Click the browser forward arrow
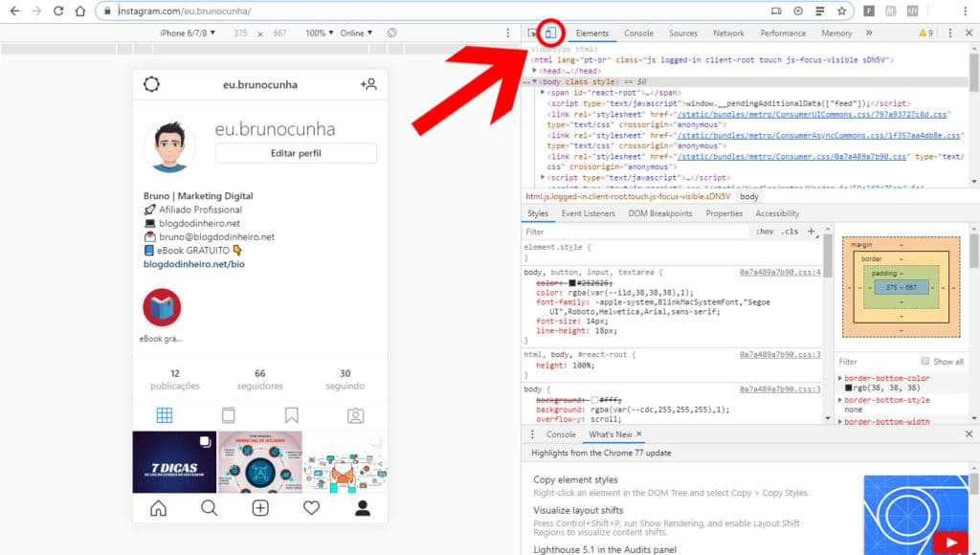 coord(37,11)
